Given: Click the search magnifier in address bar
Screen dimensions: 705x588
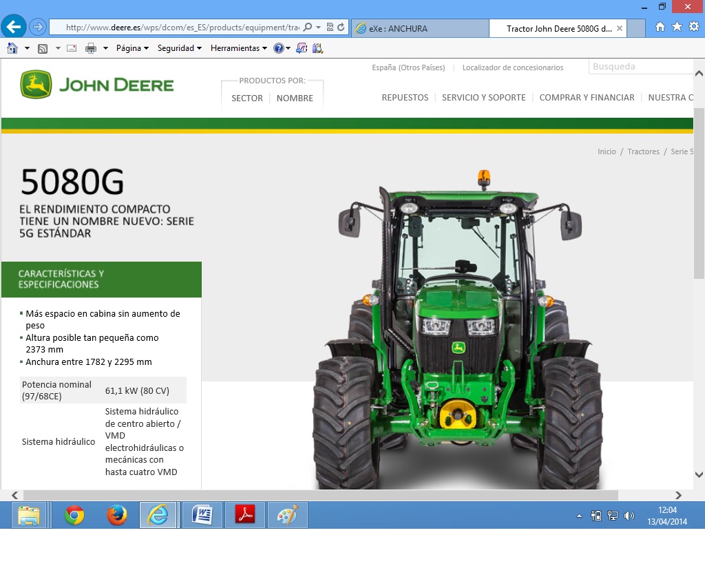Looking at the screenshot, I should [308, 27].
